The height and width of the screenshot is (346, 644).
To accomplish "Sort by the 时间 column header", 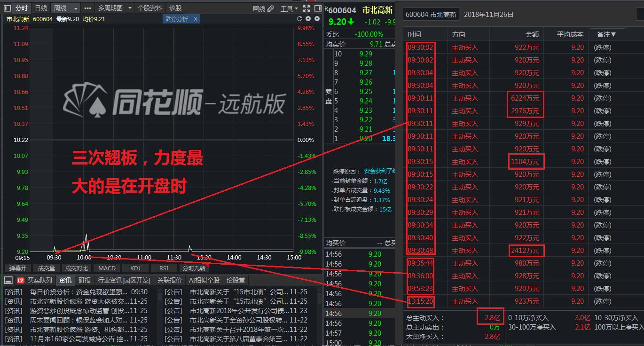I will coord(415,34).
